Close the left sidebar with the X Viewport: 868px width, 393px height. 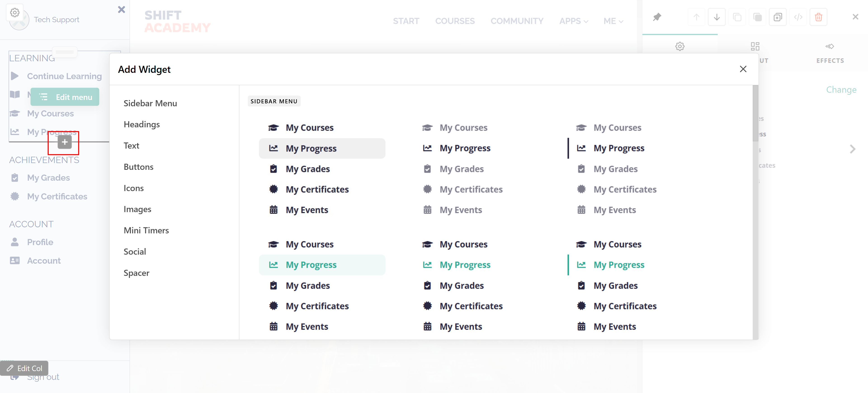(x=121, y=9)
